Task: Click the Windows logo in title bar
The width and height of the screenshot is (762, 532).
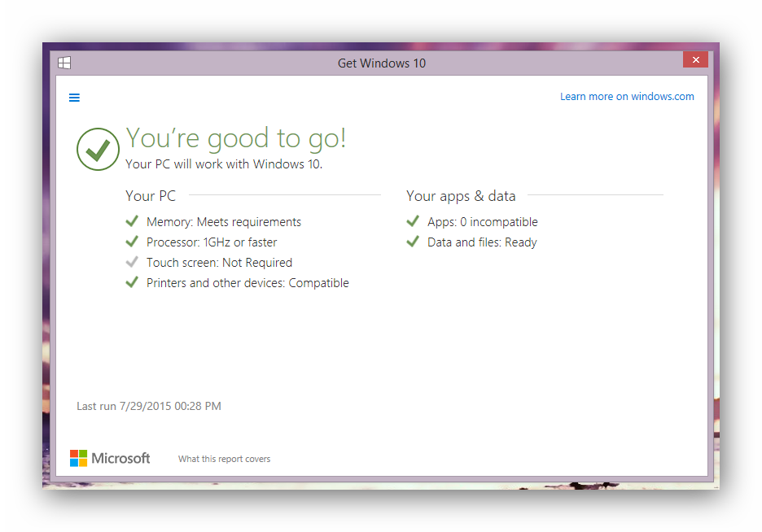Action: 64,63
